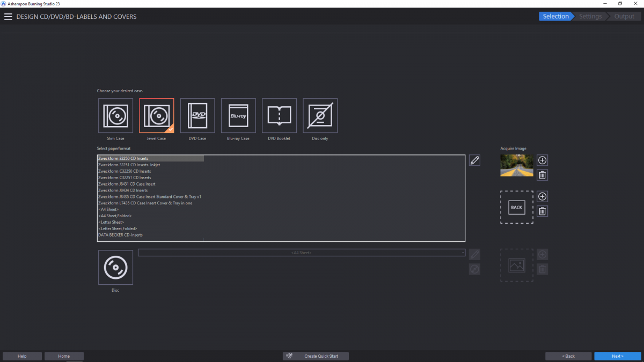Select the Disc only option
The width and height of the screenshot is (644, 362).
coord(320,115)
